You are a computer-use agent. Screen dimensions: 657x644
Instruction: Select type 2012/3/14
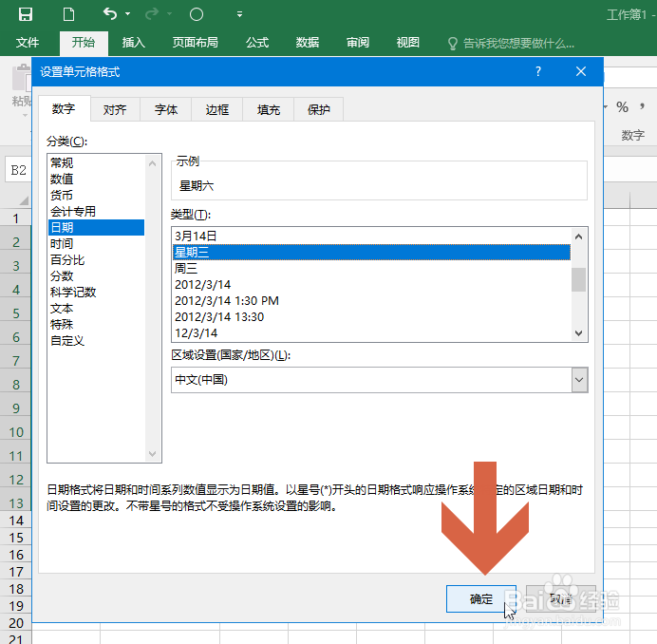(x=371, y=285)
